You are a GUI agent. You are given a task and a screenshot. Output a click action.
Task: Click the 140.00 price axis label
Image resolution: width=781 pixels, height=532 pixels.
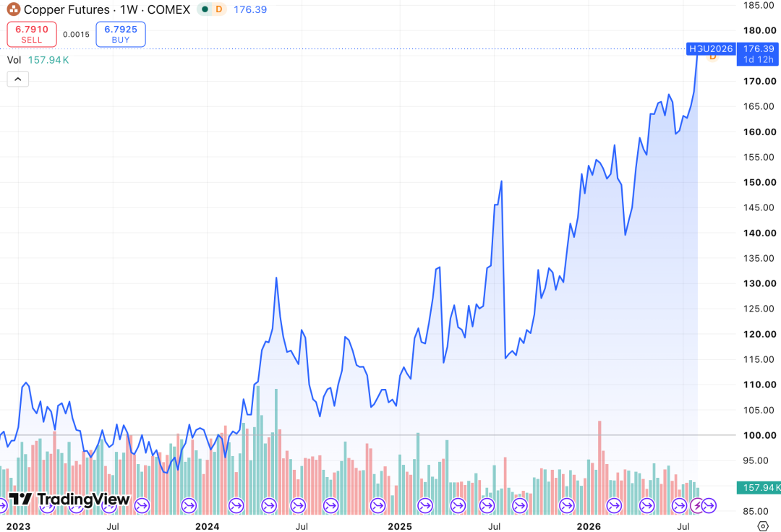point(759,233)
